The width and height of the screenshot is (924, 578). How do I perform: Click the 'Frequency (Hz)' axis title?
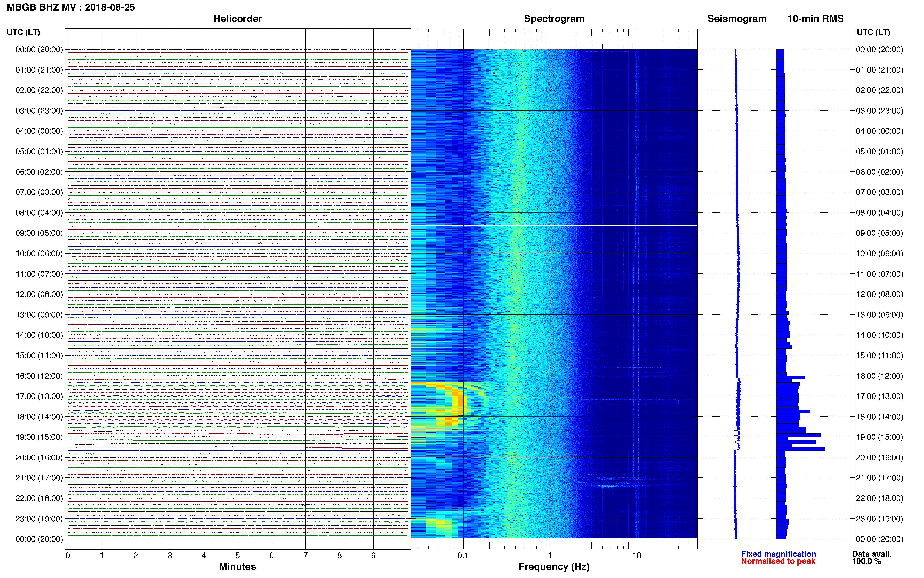tap(554, 567)
